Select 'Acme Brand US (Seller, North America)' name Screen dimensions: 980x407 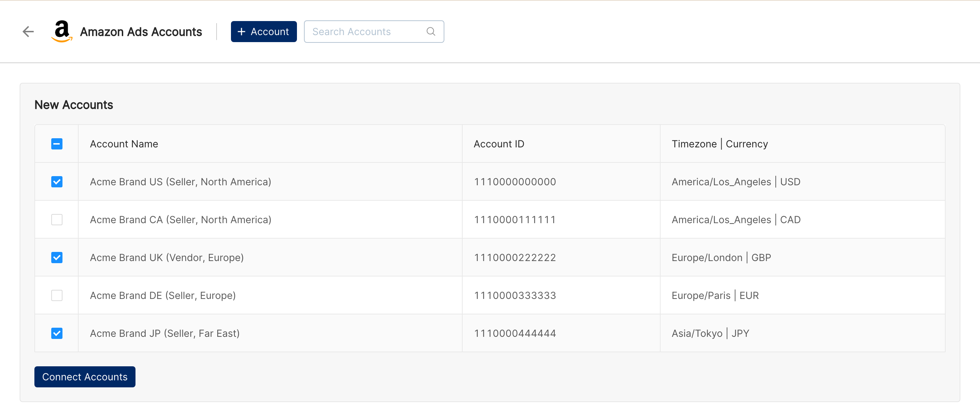pos(180,182)
